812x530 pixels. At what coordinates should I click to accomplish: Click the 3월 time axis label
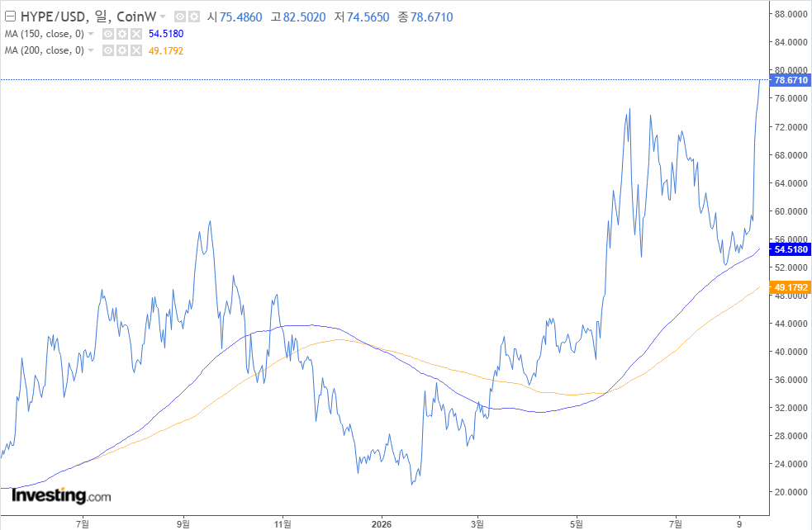point(477,524)
